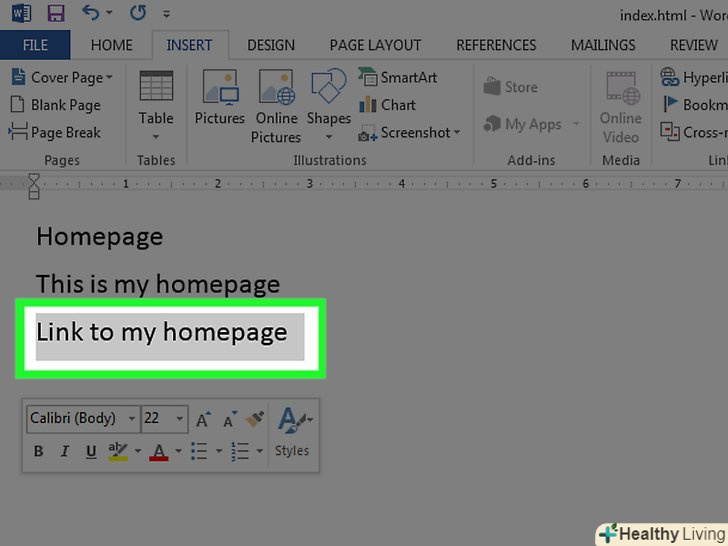
Task: Switch to the MAILINGS tab
Action: tap(603, 45)
